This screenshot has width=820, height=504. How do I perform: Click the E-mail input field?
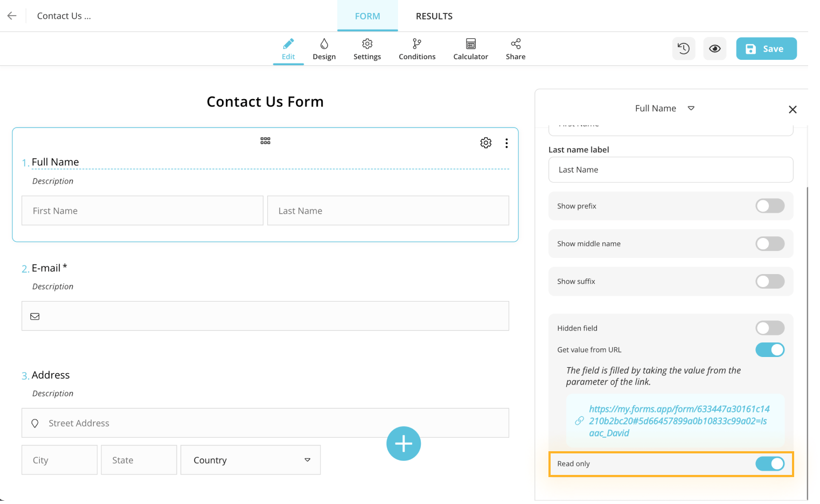click(x=265, y=316)
